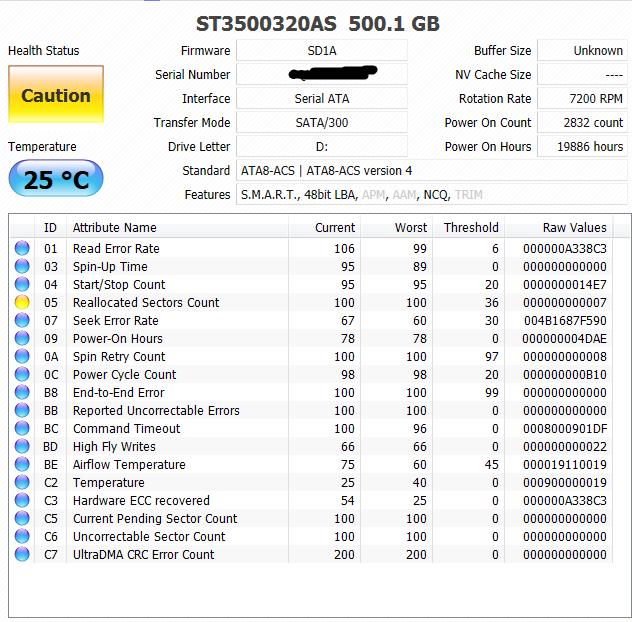Click the Transfer Mode field SATA/300
The width and height of the screenshot is (632, 622).
pyautogui.click(x=322, y=123)
